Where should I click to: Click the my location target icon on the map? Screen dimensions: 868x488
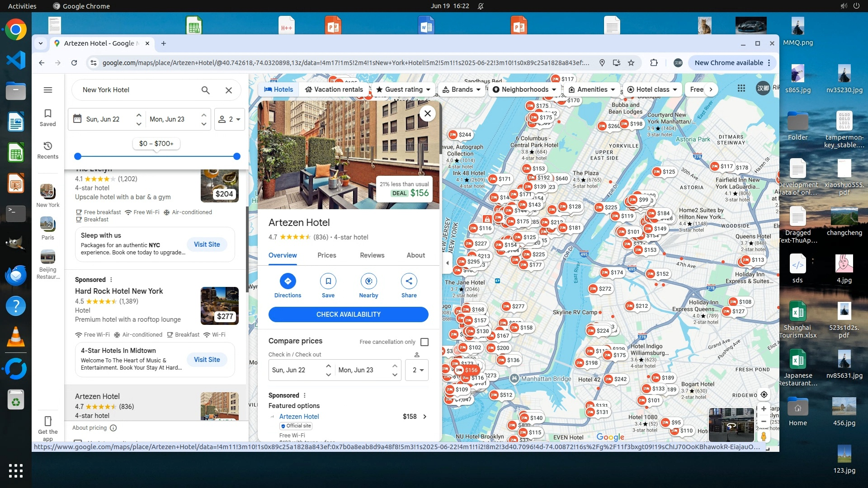764,394
